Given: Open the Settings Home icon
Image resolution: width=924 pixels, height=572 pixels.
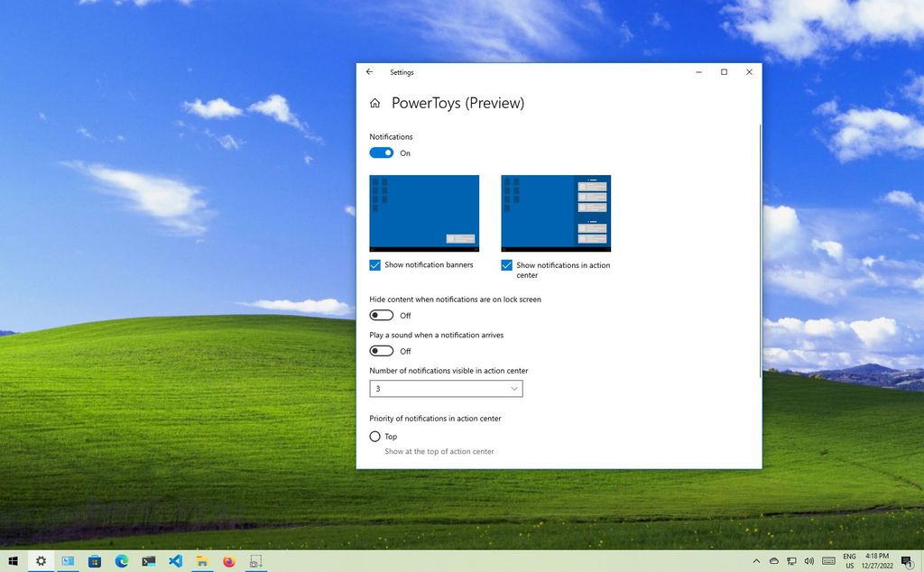Looking at the screenshot, I should click(374, 103).
